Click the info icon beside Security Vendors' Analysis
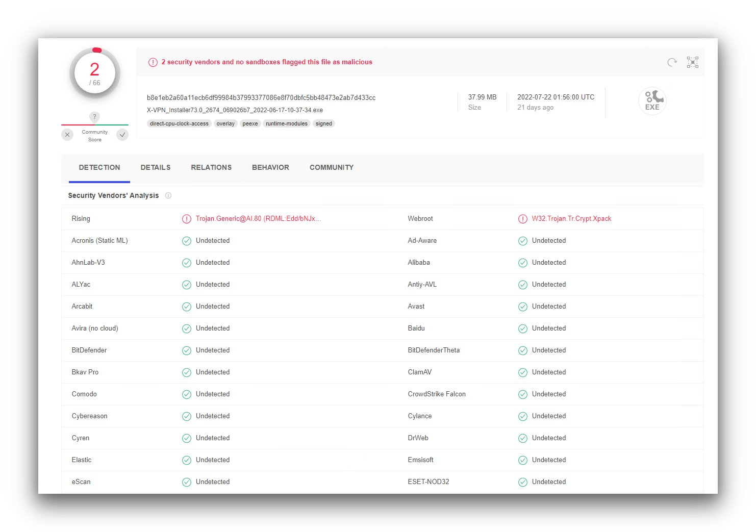756x532 pixels. 168,195
